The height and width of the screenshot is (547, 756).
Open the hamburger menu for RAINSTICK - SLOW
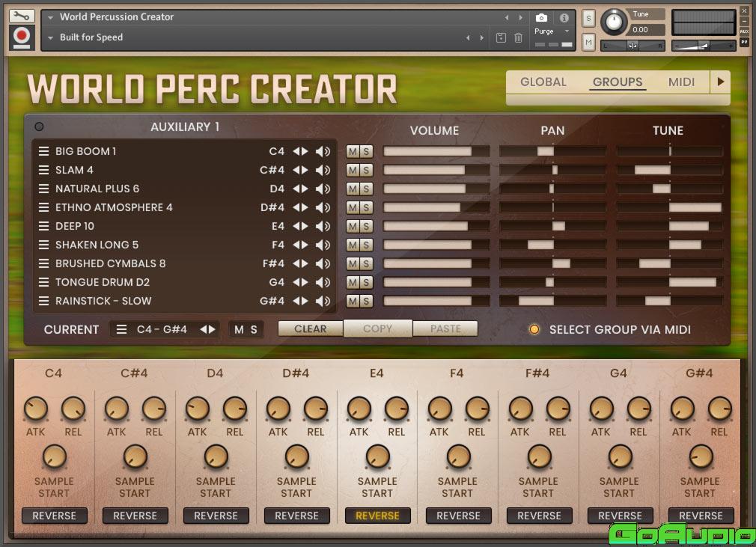click(43, 302)
